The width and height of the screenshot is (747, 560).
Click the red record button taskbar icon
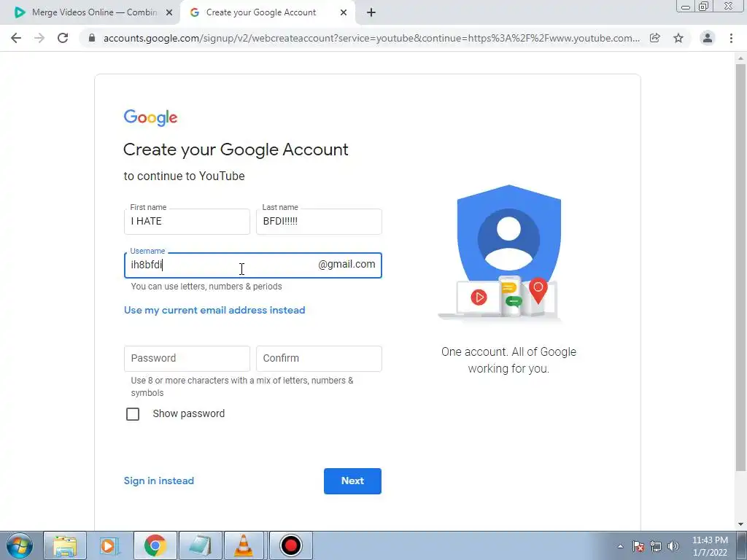point(291,545)
